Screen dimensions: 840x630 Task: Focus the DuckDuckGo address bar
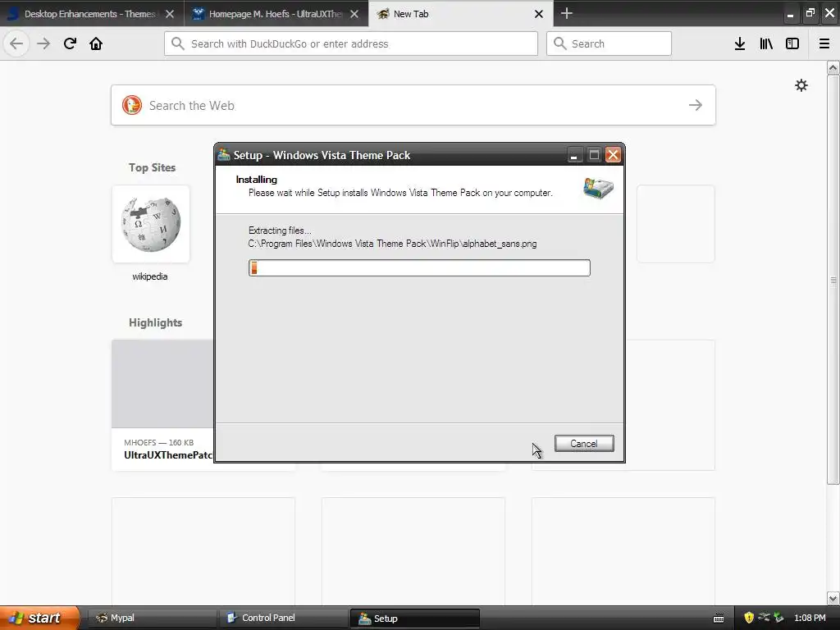click(x=351, y=43)
